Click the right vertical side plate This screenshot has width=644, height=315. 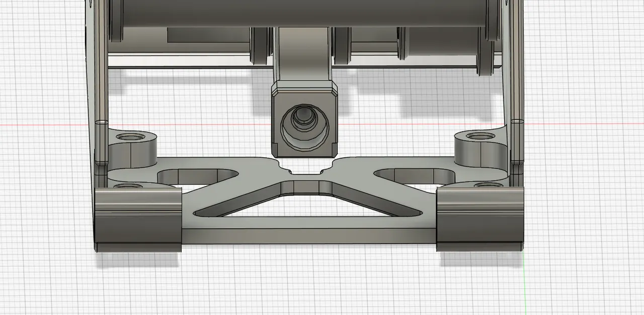[x=514, y=75]
